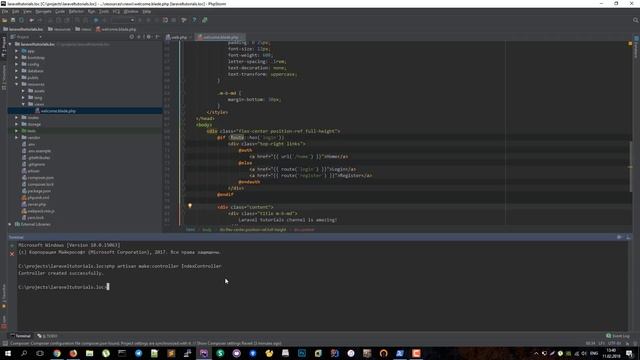
Task: Click the Help question mark toolbar icon
Action: 194,20
